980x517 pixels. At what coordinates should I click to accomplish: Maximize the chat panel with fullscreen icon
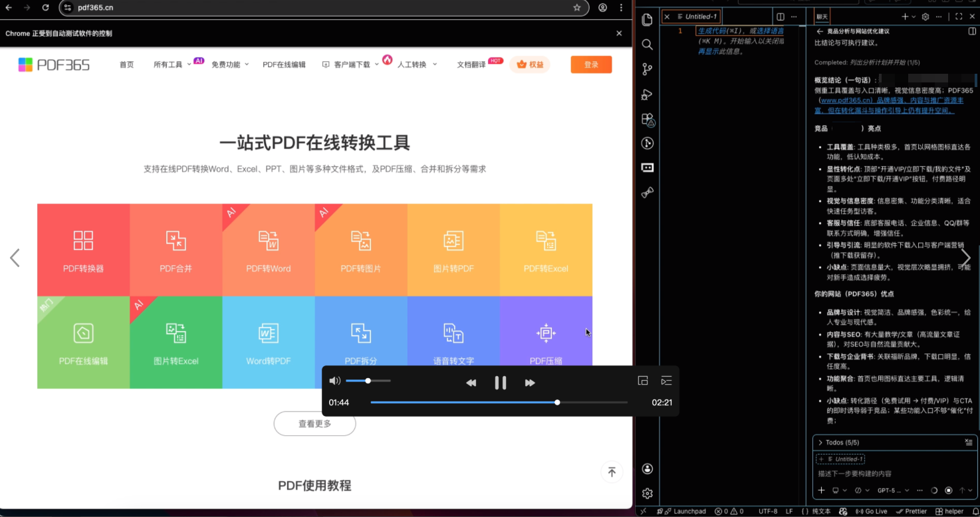(959, 17)
